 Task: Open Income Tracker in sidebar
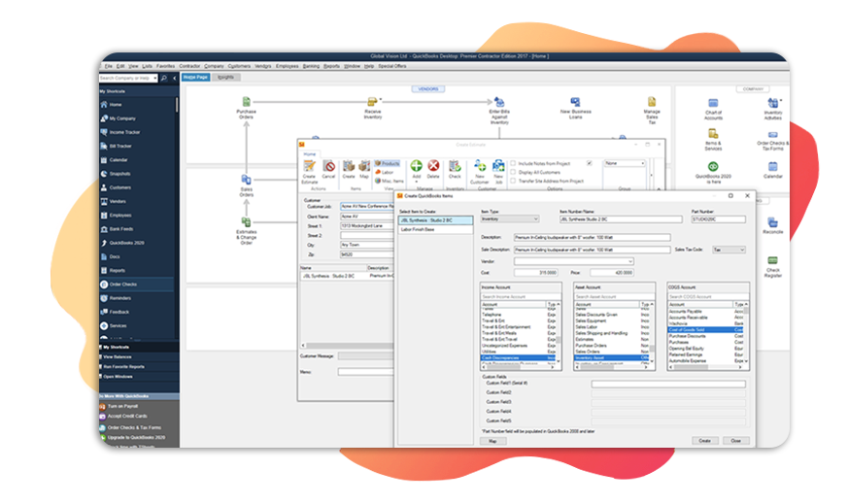(x=124, y=132)
